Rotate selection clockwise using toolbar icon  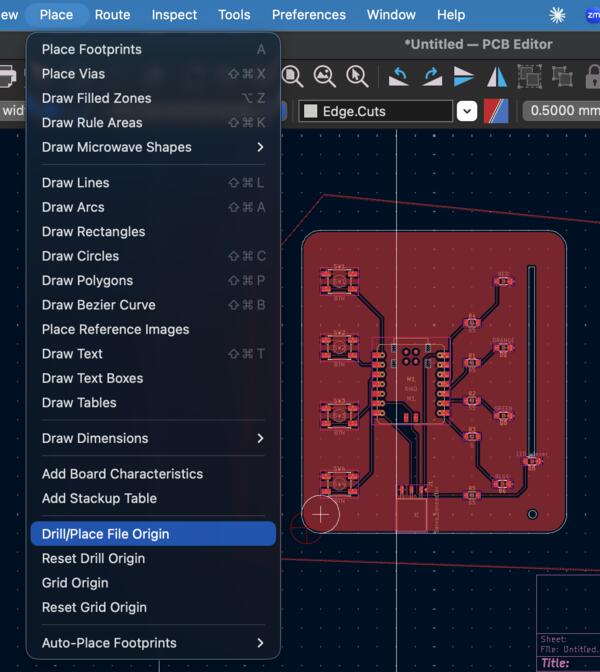tap(432, 76)
